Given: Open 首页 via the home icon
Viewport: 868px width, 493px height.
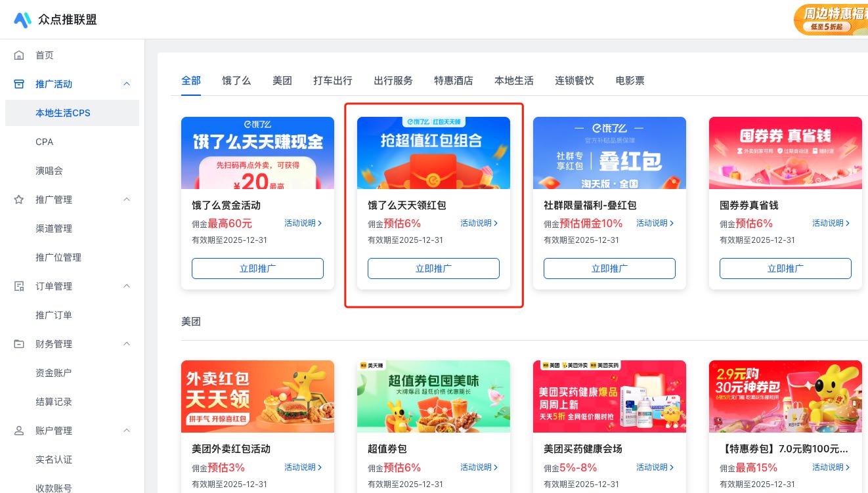Looking at the screenshot, I should [19, 55].
